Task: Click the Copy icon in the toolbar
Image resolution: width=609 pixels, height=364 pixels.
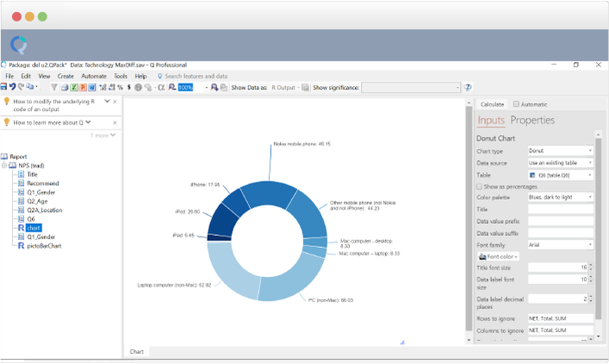Action: pos(30,87)
